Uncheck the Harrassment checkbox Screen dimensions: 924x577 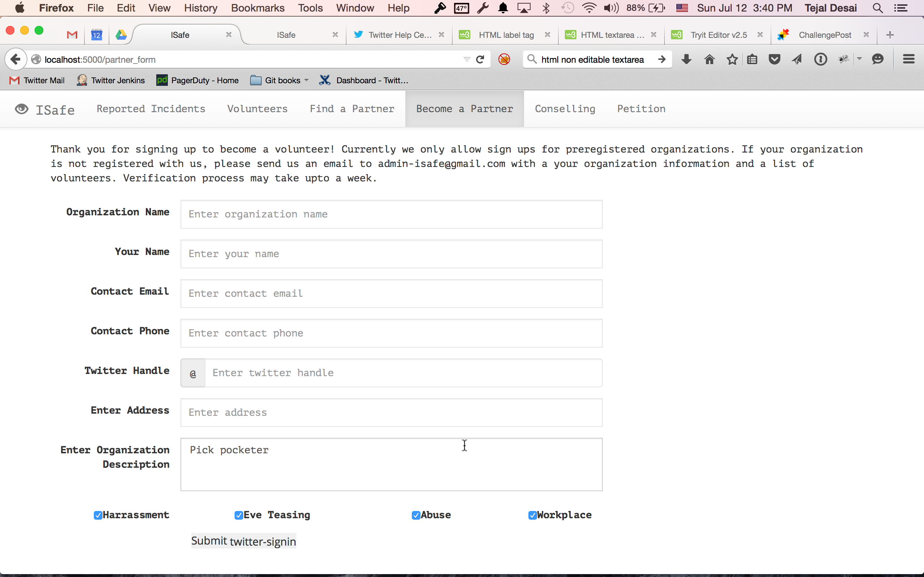click(98, 515)
